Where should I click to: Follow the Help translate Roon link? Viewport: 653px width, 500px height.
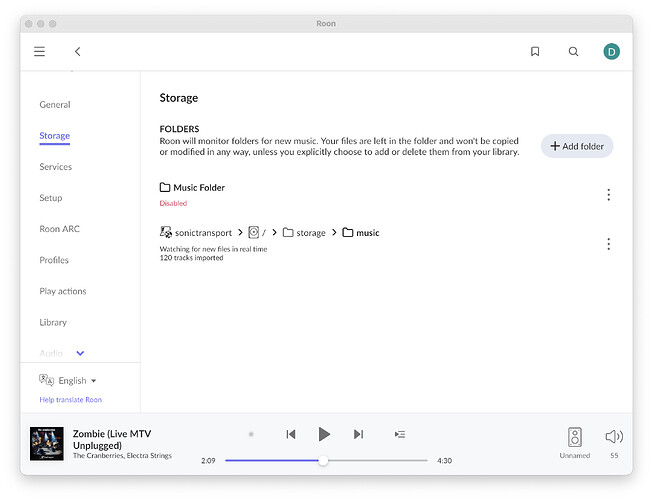71,400
